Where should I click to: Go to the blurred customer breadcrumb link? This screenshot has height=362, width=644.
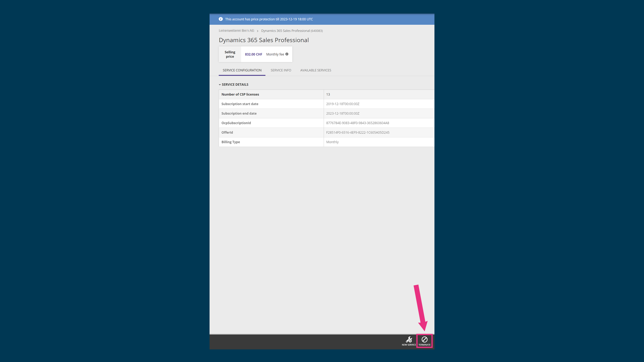pos(236,31)
